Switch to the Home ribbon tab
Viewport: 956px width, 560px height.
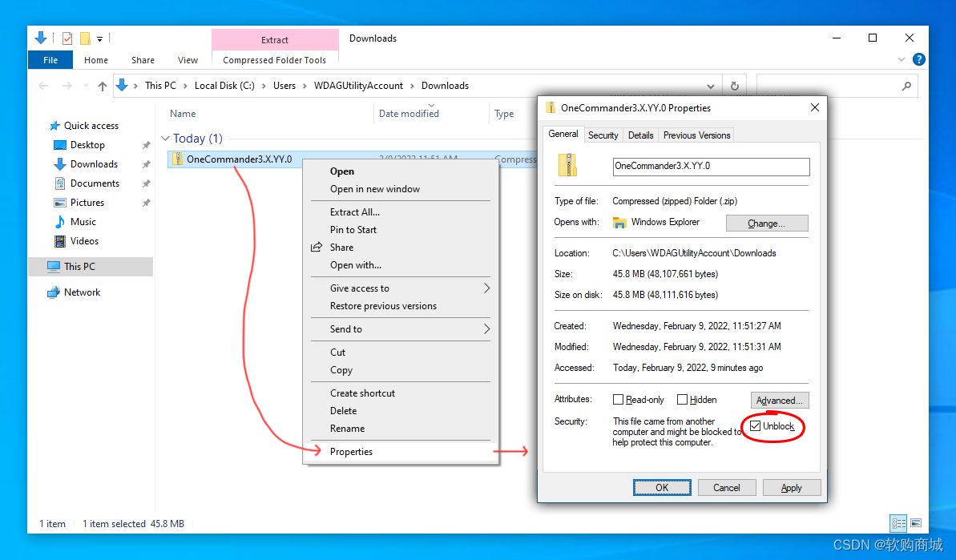pos(95,60)
